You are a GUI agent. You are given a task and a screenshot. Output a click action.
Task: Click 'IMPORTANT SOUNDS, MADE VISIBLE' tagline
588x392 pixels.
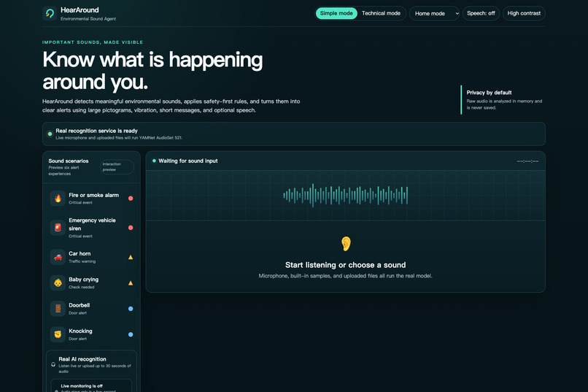93,42
